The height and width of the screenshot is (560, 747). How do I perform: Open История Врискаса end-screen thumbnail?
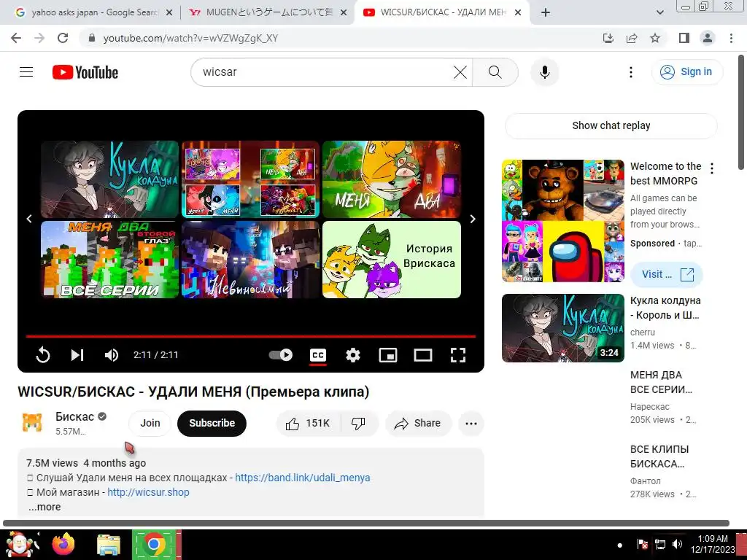(x=392, y=260)
